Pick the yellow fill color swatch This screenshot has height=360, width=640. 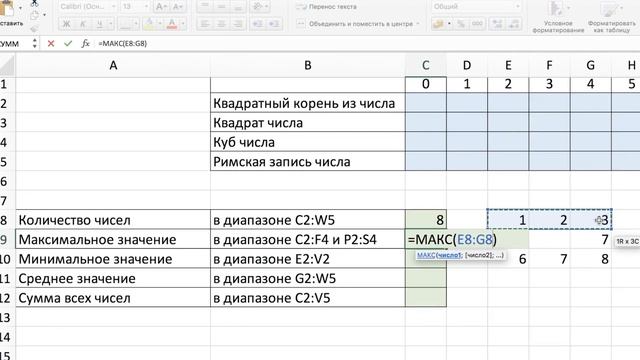pos(149,24)
